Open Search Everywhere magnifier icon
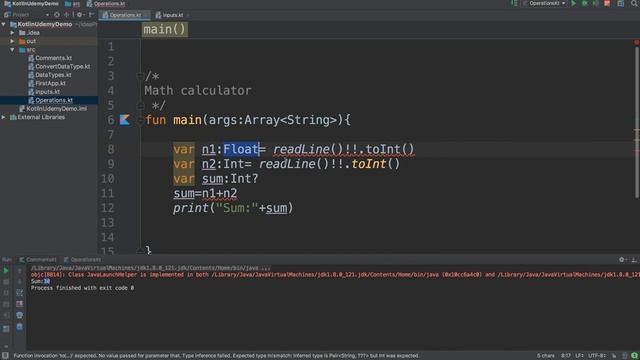Viewport: 640px width, 360px height. coord(635,3)
